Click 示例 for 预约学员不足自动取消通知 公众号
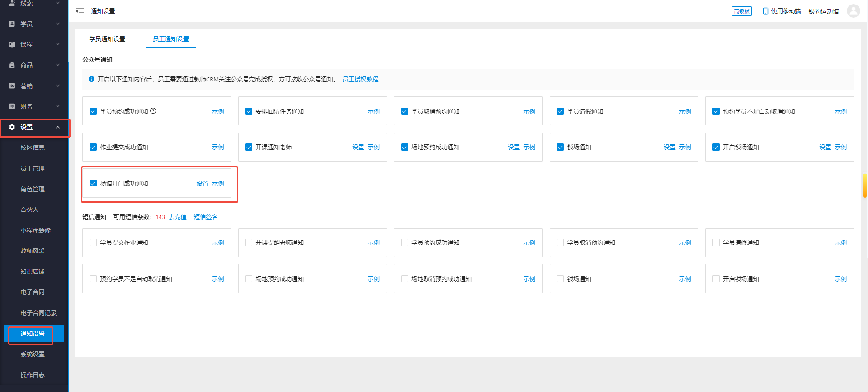The width and height of the screenshot is (868, 392). coord(840,111)
